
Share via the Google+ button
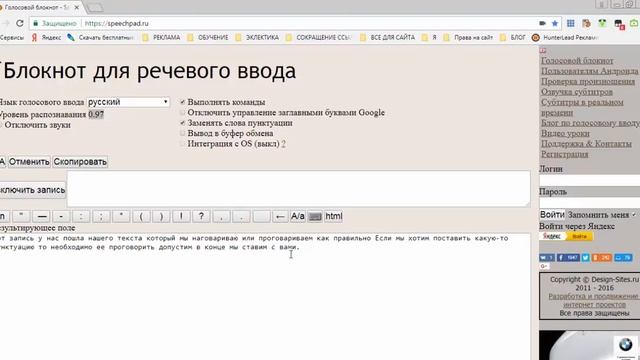click(x=544, y=267)
